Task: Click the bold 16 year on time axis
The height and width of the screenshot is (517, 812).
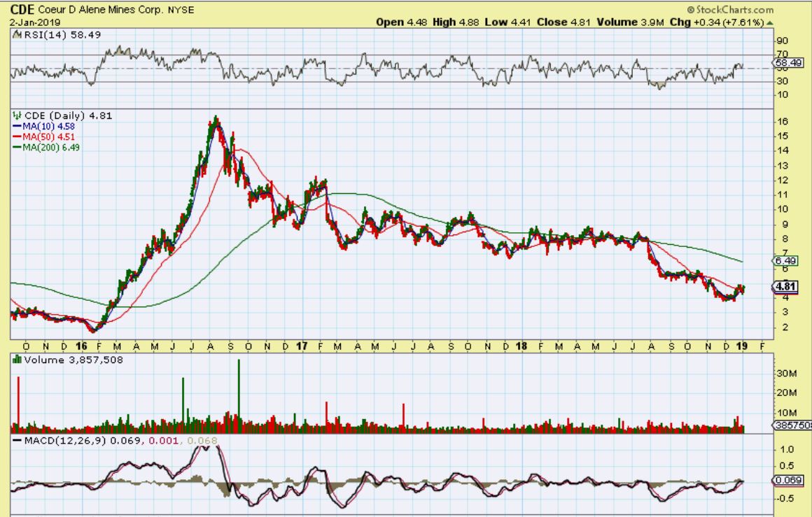Action: 81,346
